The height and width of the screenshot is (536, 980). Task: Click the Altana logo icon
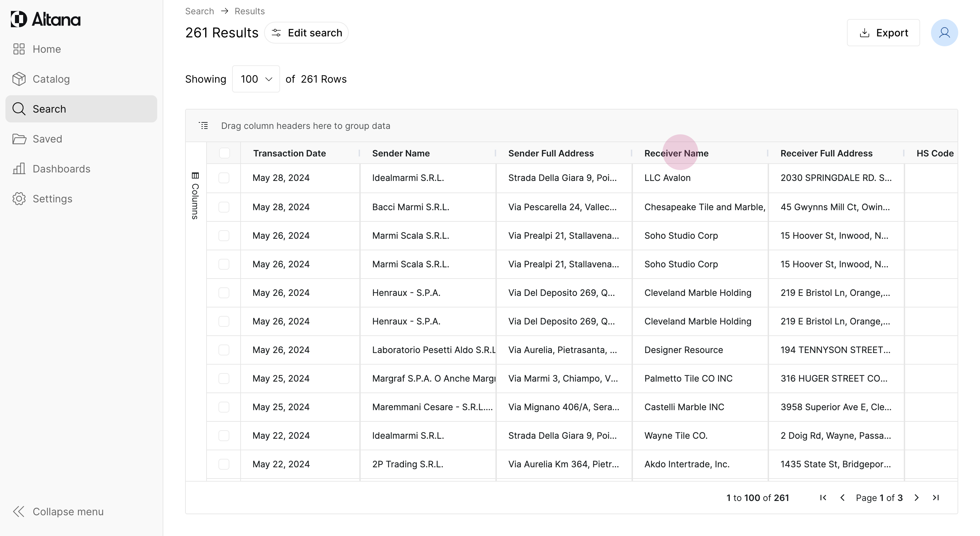[19, 19]
